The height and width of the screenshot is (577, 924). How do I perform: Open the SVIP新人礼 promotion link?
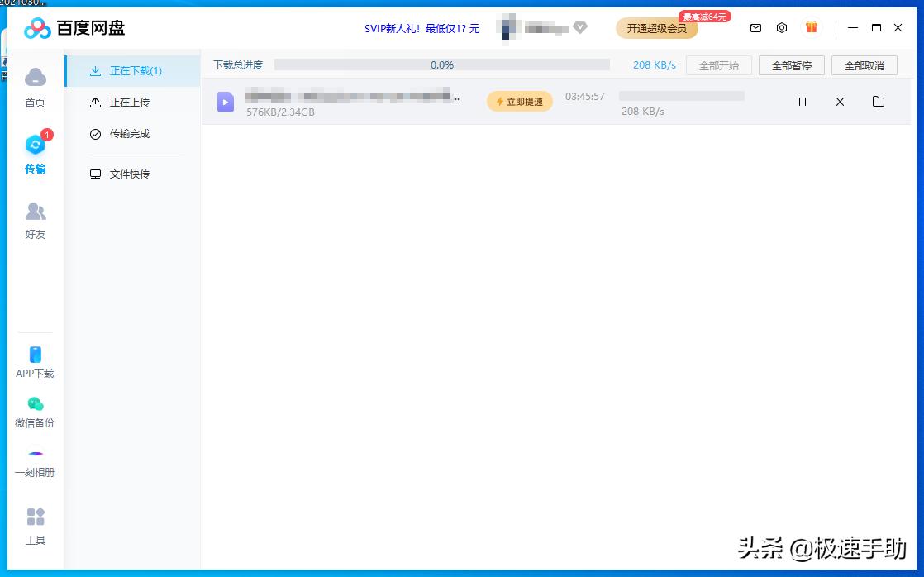click(x=420, y=27)
